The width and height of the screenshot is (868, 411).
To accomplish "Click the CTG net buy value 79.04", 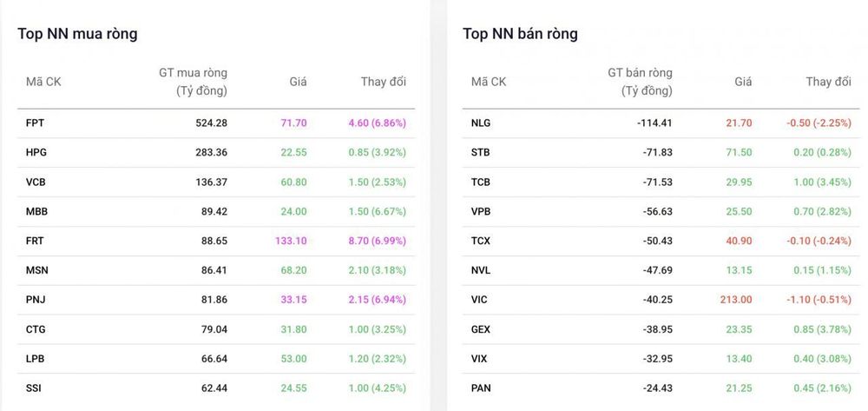I will pyautogui.click(x=214, y=329).
